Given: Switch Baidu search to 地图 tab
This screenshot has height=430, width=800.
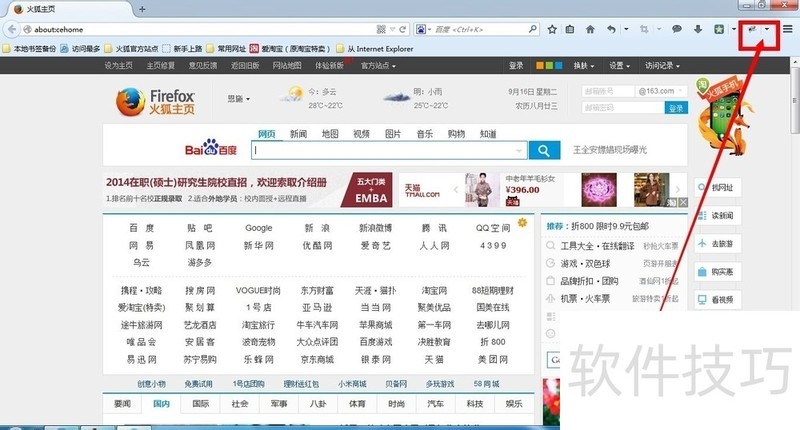Looking at the screenshot, I should coord(330,134).
